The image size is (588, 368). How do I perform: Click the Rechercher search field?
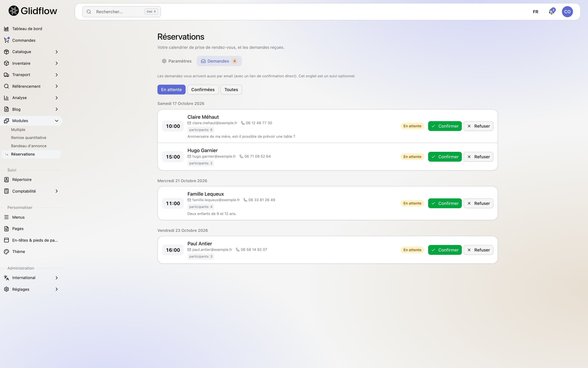121,12
